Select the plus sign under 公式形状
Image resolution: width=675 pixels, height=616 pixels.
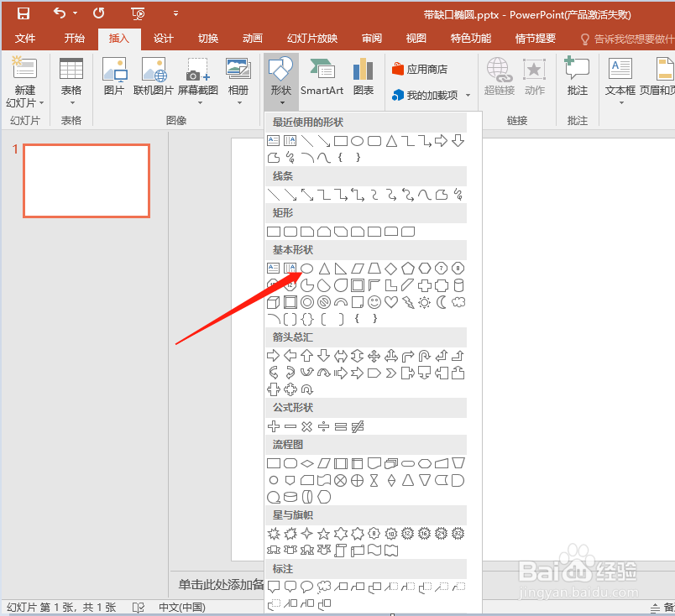pyautogui.click(x=274, y=426)
